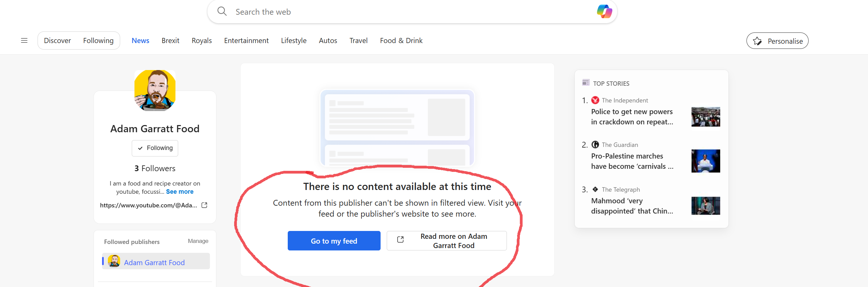Open the Royals category

202,41
